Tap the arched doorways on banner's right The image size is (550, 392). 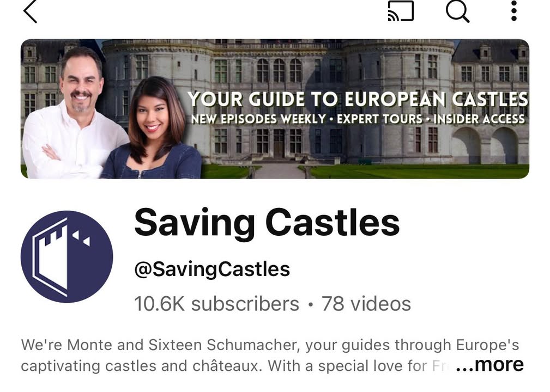point(485,145)
